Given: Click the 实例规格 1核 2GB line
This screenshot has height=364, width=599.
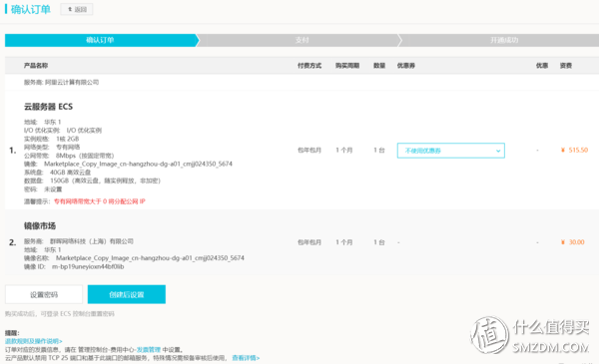Looking at the screenshot, I should point(51,139).
